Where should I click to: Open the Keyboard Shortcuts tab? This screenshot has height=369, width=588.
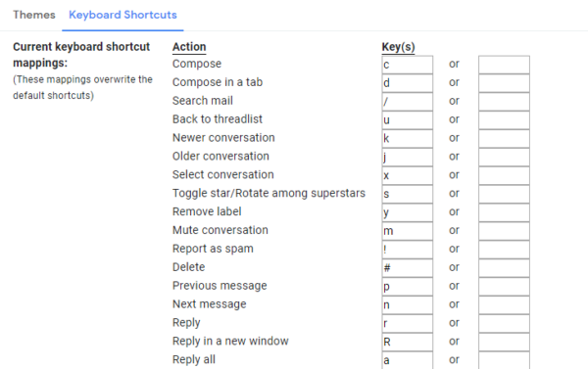pos(122,15)
